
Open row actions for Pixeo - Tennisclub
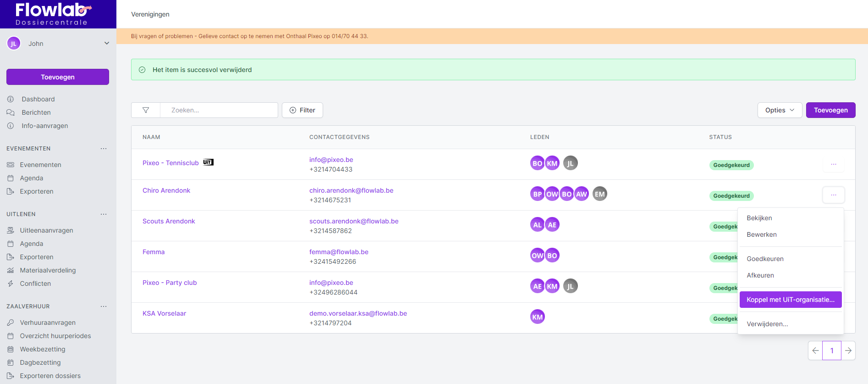833,164
